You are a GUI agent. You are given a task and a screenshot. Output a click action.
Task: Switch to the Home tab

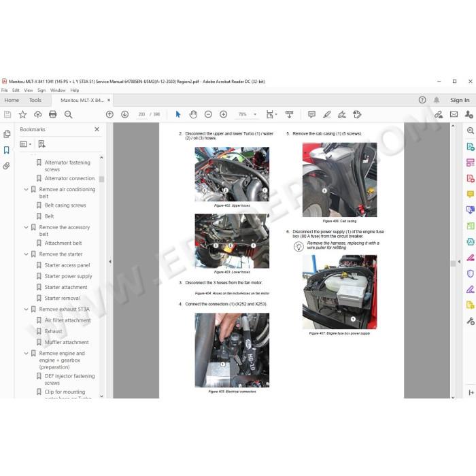pos(12,100)
